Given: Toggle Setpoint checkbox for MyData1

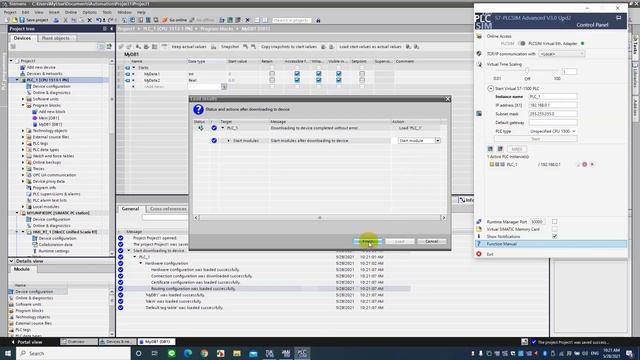Looking at the screenshot, I should 362,74.
